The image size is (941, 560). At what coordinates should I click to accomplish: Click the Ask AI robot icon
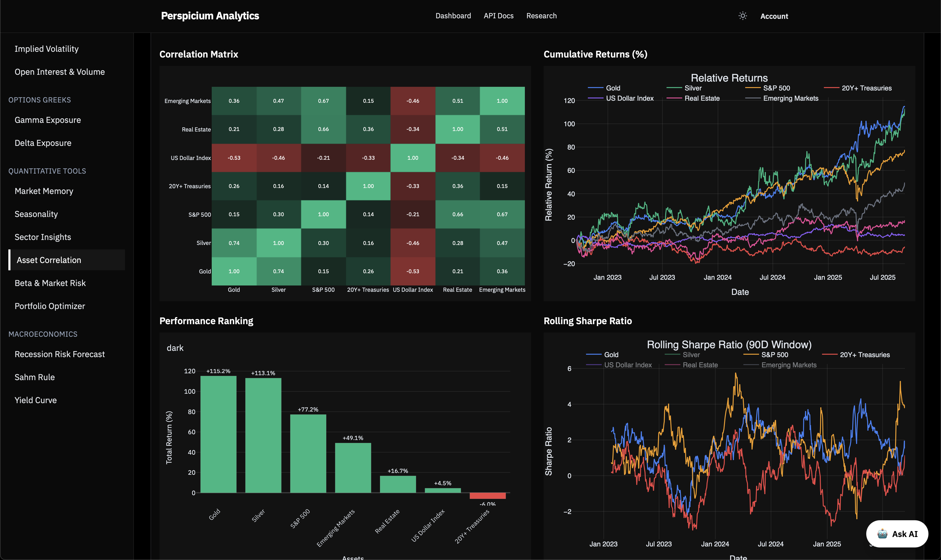[x=882, y=534]
